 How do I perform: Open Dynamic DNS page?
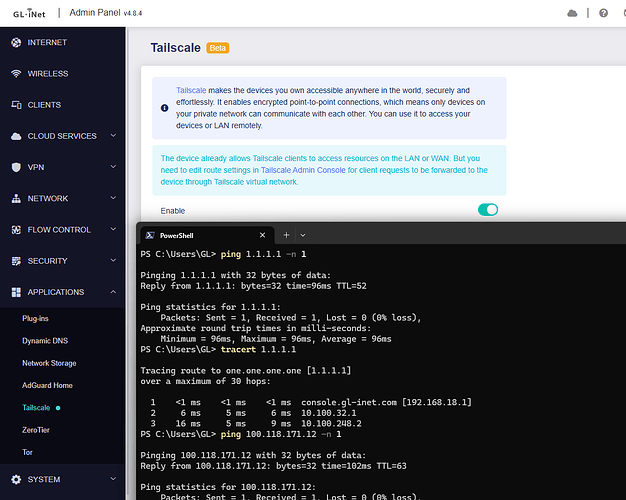[45, 341]
